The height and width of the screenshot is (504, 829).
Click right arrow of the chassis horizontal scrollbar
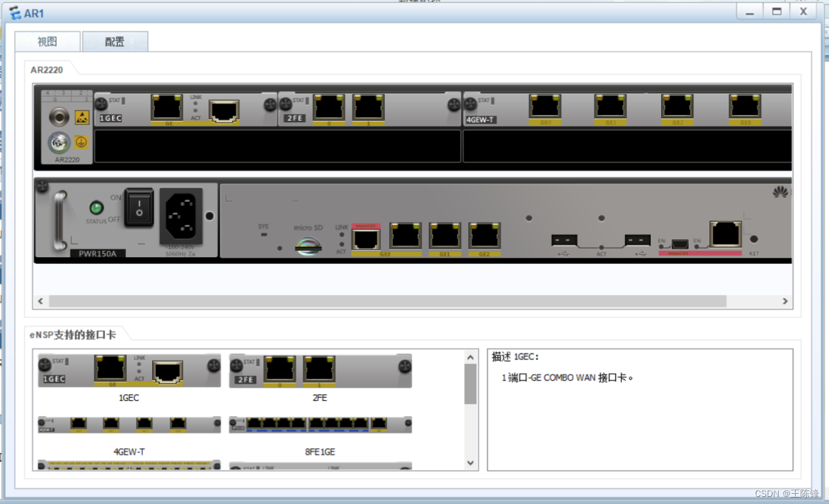pos(785,301)
